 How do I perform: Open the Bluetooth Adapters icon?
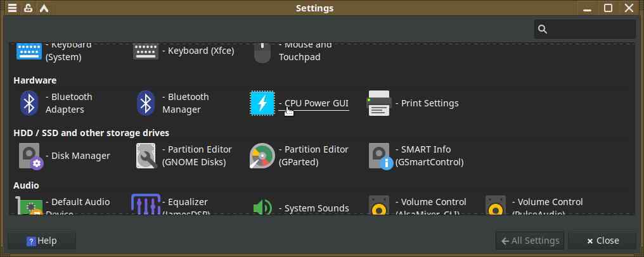pyautogui.click(x=29, y=103)
